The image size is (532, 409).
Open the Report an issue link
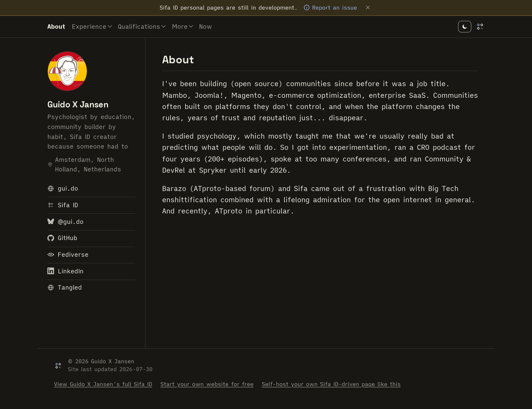tap(334, 8)
